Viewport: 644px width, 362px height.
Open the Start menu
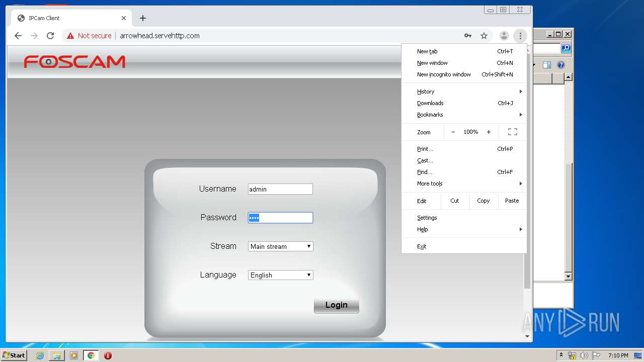coord(14,355)
